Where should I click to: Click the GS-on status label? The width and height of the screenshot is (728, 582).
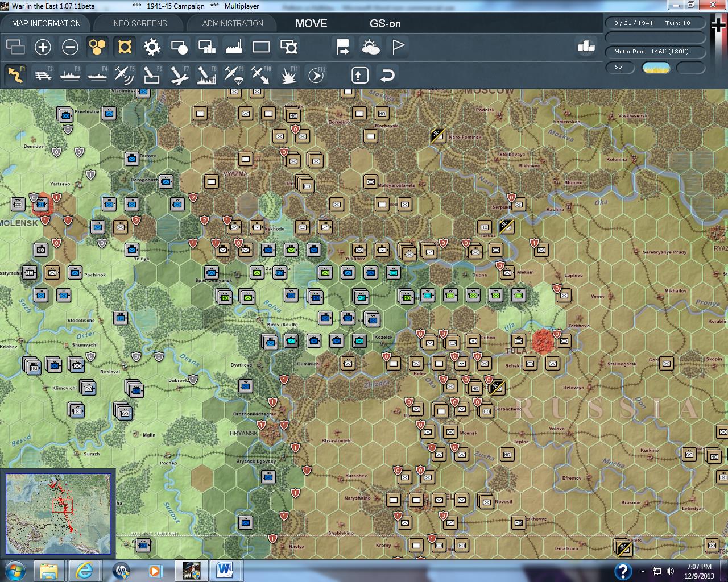tap(385, 23)
